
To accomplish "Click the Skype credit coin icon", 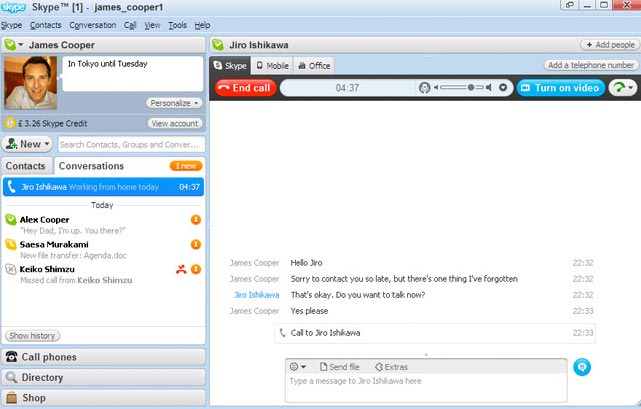I will click(10, 123).
